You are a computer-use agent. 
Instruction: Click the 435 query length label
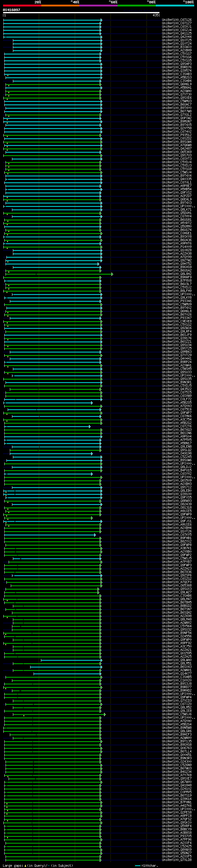click(x=155, y=15)
